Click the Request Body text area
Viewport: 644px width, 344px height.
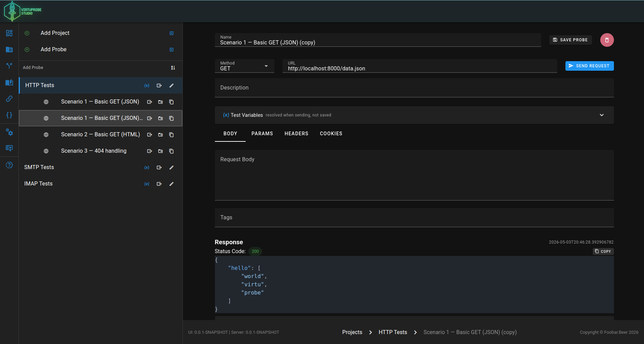(x=414, y=175)
